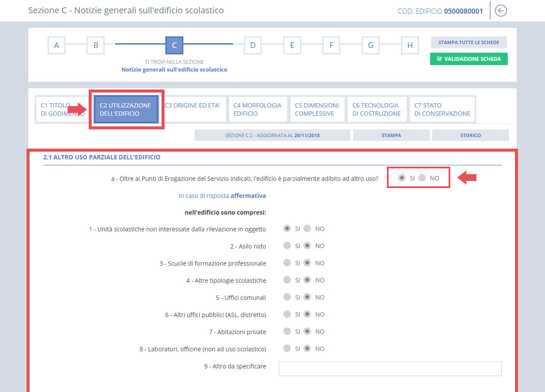The height and width of the screenshot is (392, 545).
Task: Jump to section G step
Action: tap(370, 45)
